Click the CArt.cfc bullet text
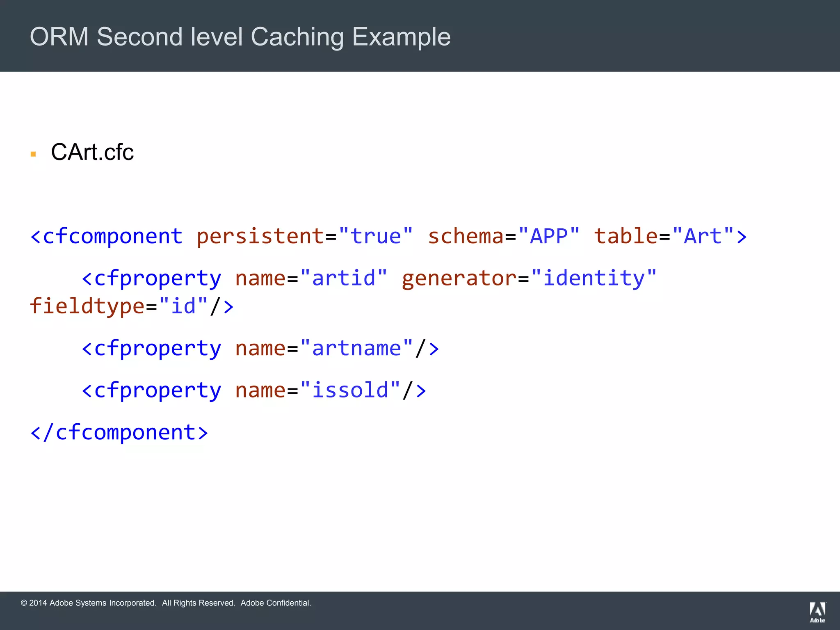Image resolution: width=840 pixels, height=630 pixels. tap(92, 152)
